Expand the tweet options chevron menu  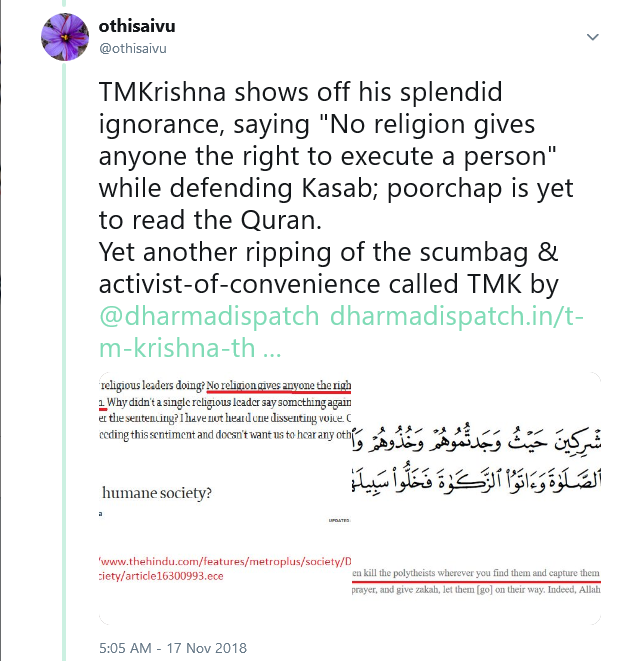pyautogui.click(x=592, y=37)
